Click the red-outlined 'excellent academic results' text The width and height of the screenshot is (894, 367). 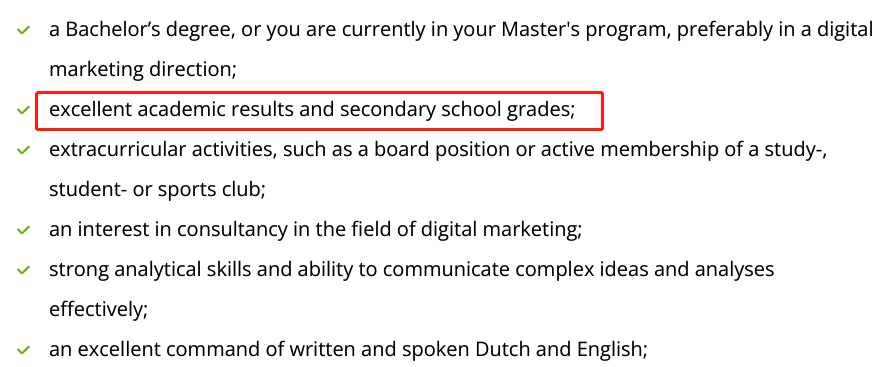click(x=312, y=109)
